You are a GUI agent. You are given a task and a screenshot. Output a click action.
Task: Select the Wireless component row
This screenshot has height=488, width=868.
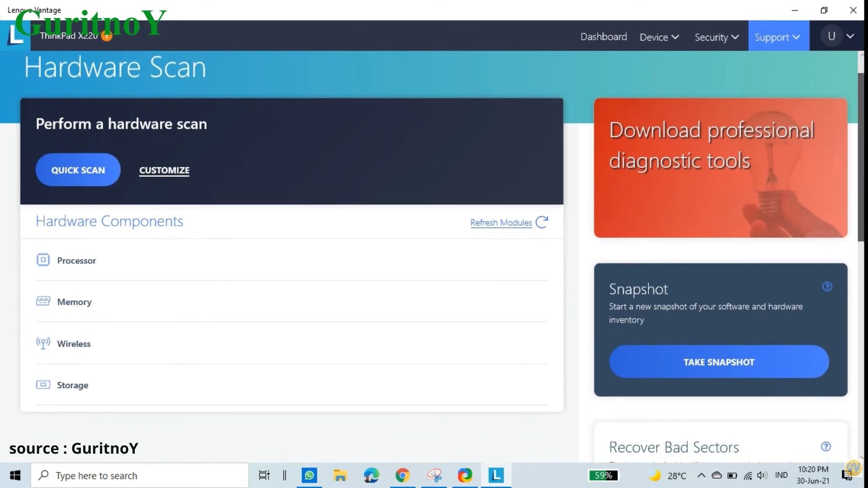click(292, 343)
